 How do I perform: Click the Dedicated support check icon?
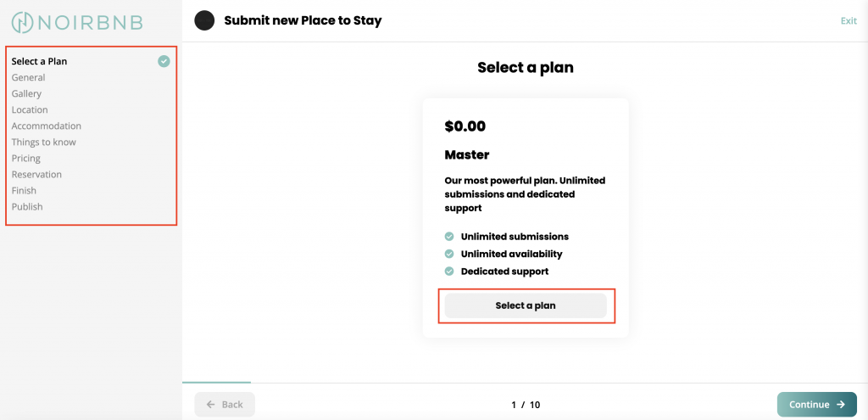449,272
